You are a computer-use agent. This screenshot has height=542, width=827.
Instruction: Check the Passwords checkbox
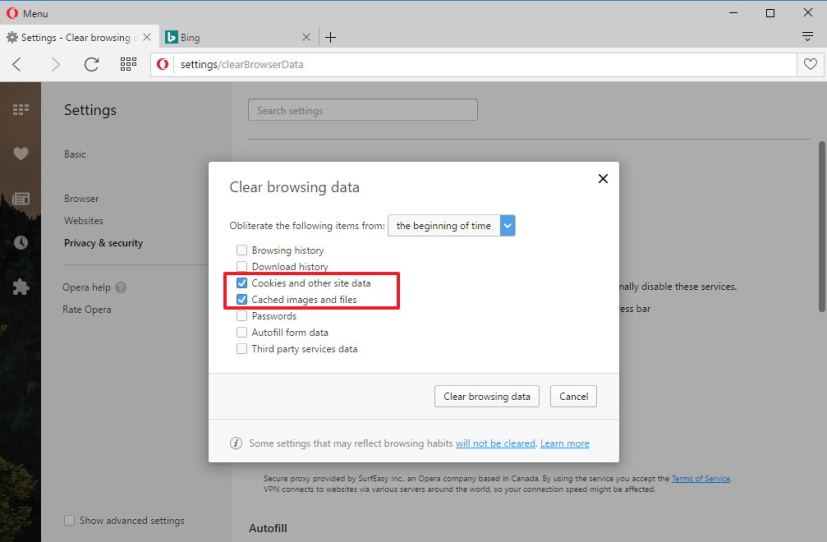coord(242,316)
